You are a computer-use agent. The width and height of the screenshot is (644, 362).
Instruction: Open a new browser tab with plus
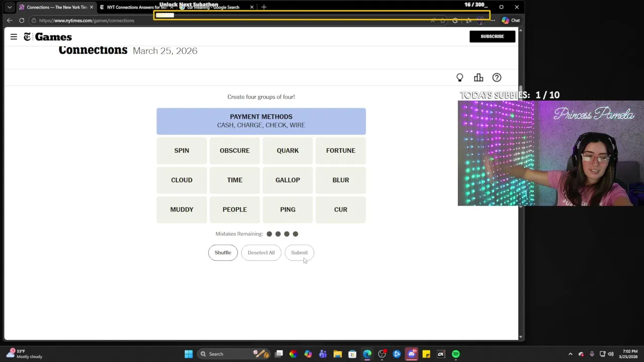pyautogui.click(x=264, y=7)
